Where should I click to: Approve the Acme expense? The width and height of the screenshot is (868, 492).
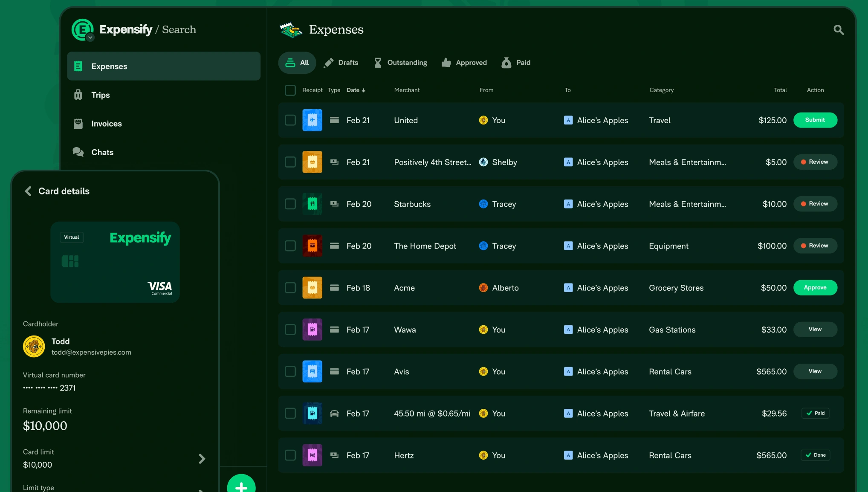click(815, 288)
